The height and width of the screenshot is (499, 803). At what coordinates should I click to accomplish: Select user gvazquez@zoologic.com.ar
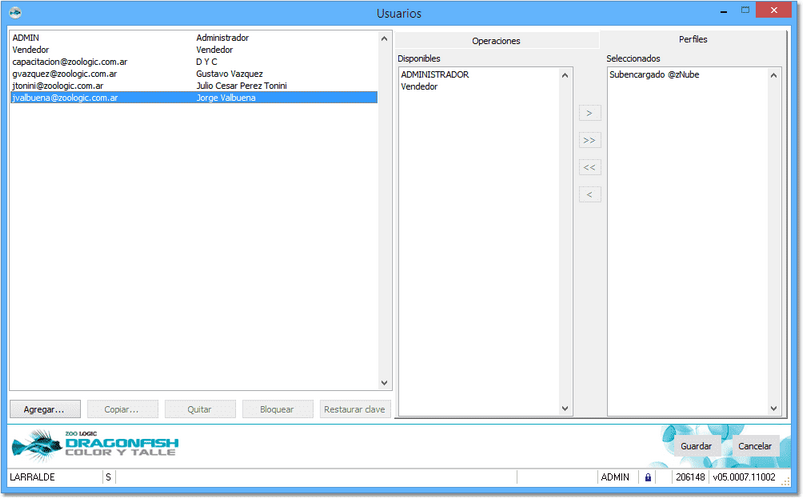pos(194,74)
